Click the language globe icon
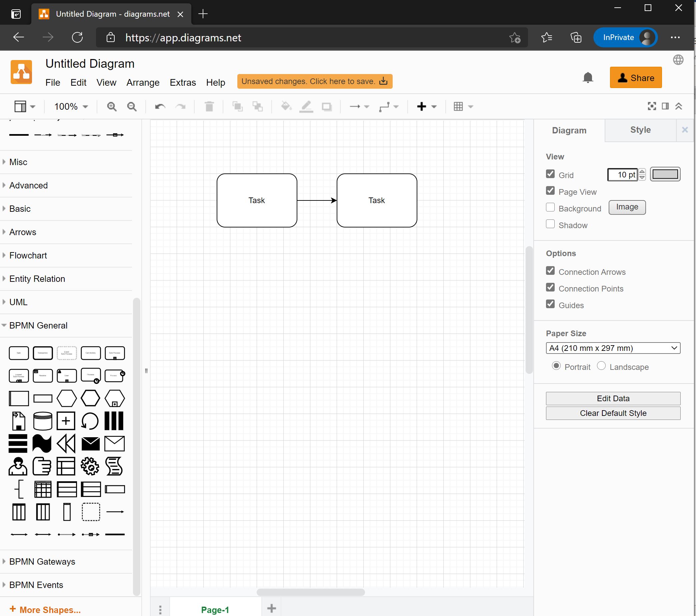This screenshot has height=616, width=696. point(678,60)
